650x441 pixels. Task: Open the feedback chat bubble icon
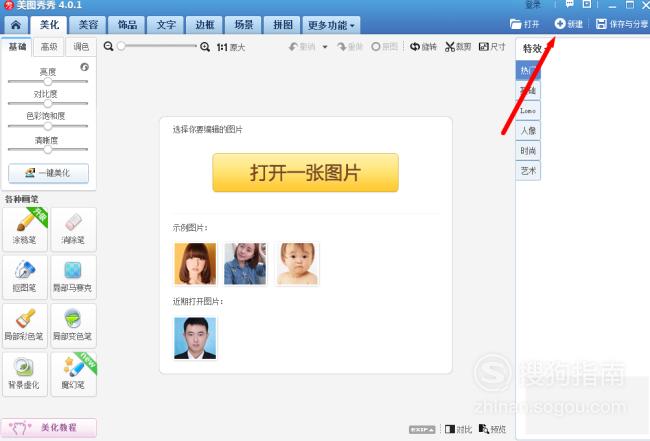(570, 5)
